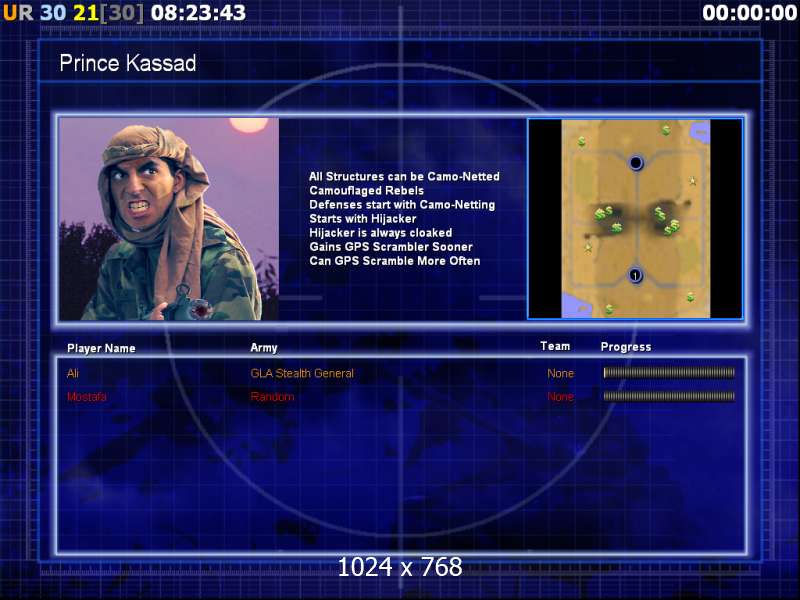The height and width of the screenshot is (600, 800).
Task: Click the Prince Kassad general portrait
Action: pos(169,219)
